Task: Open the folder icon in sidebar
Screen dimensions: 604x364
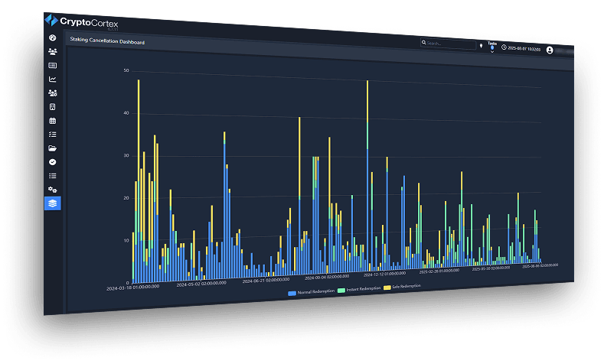Action: [52, 148]
